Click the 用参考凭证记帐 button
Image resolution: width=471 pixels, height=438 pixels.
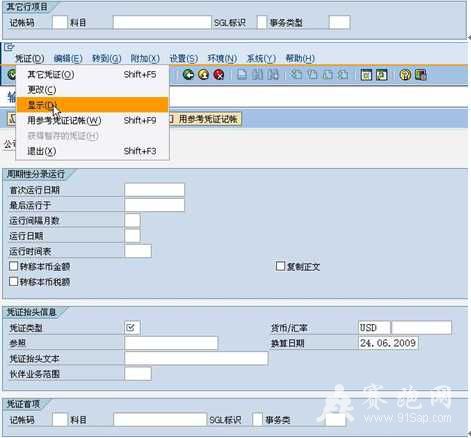coord(206,119)
